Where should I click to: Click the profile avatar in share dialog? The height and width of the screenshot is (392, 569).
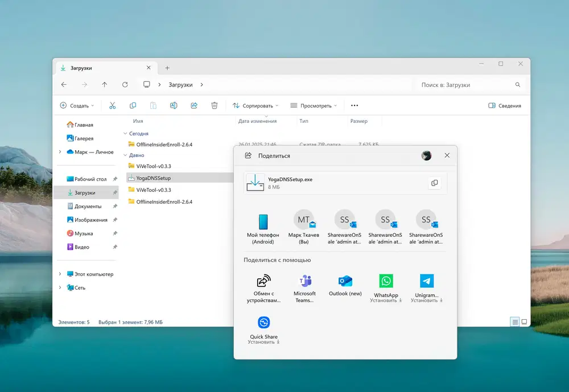[426, 155]
